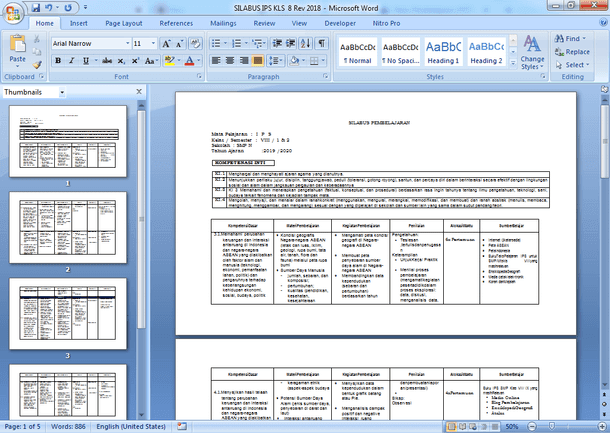This screenshot has width=610, height=433.
Task: Expand the Styles gallery more arrow
Action: click(513, 63)
